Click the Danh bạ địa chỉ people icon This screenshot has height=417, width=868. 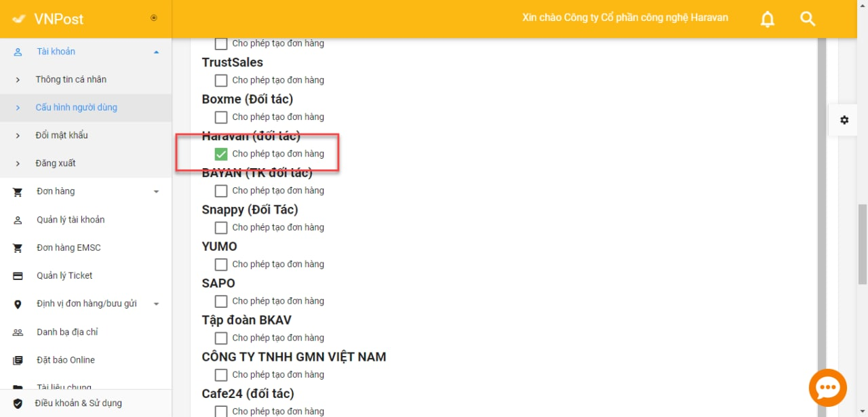point(18,332)
